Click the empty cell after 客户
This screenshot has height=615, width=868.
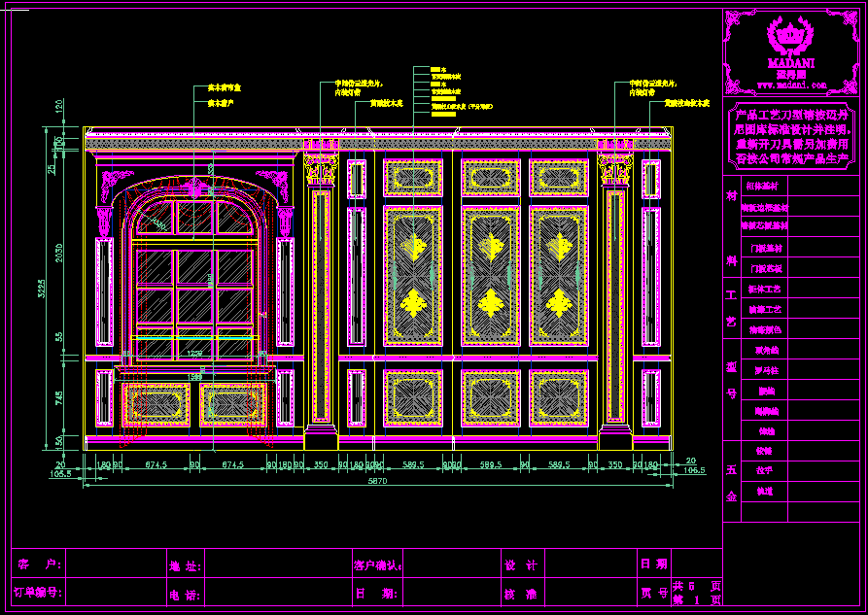[117, 563]
